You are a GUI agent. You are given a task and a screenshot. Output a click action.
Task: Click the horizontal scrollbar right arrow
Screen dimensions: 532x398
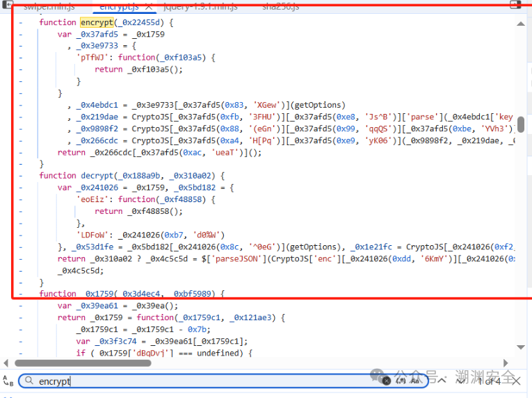(x=506, y=363)
